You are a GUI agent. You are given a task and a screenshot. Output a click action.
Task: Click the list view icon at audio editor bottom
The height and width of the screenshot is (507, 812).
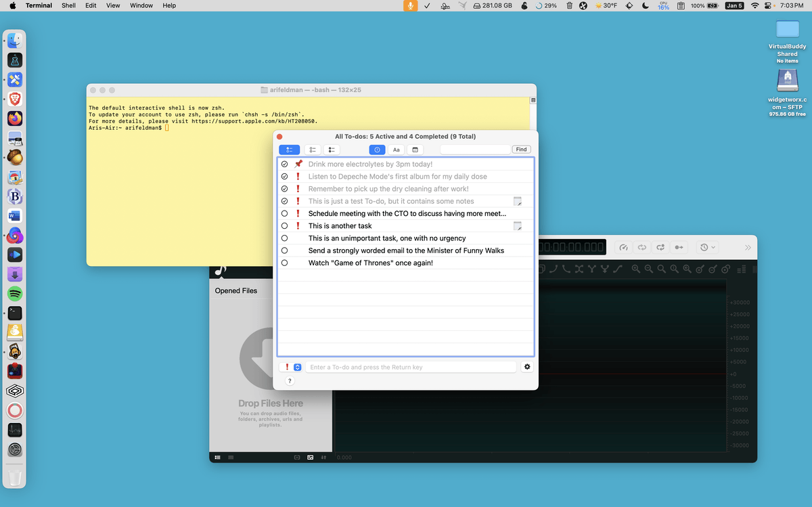[231, 458]
